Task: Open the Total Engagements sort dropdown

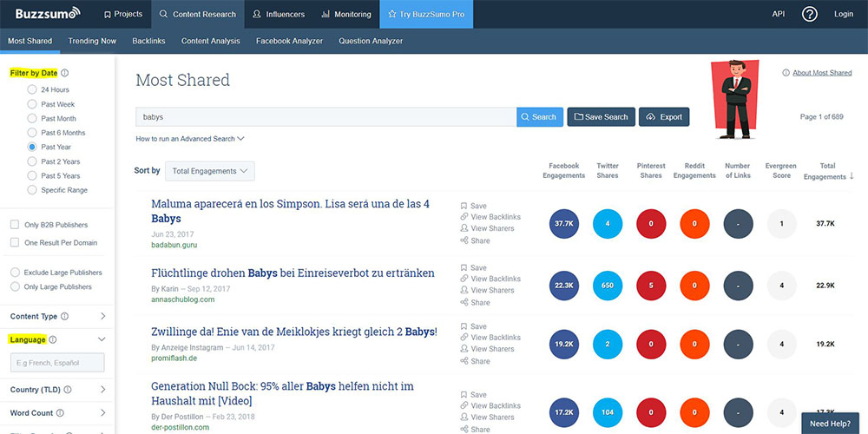Action: point(210,171)
